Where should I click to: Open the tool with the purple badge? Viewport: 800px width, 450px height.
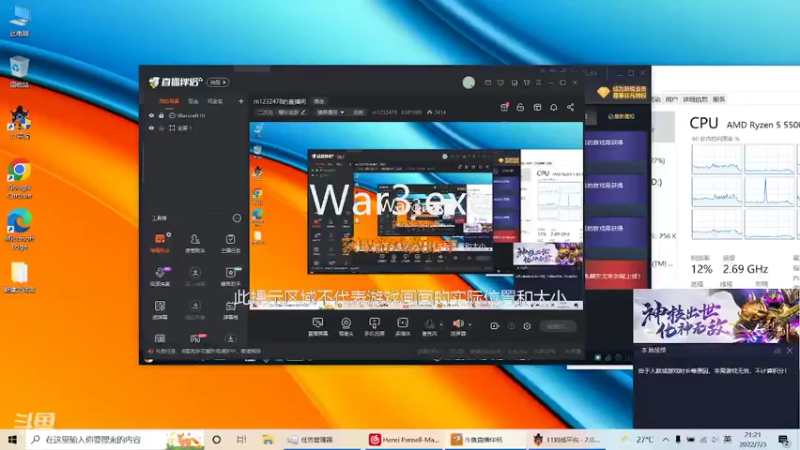point(160,276)
